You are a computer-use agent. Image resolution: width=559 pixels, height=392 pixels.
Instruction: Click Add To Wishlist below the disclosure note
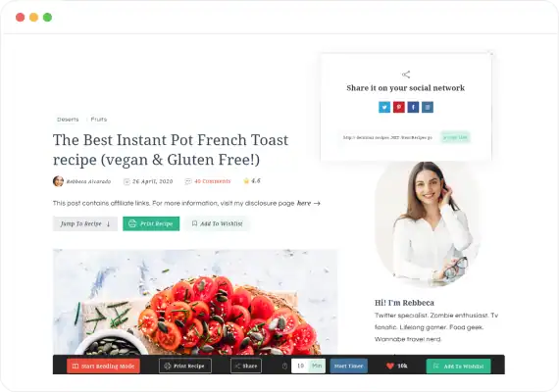[217, 223]
